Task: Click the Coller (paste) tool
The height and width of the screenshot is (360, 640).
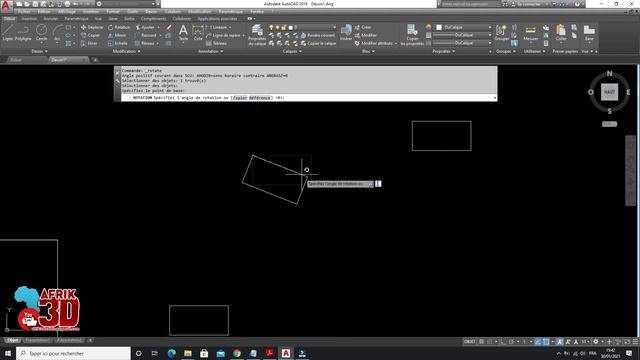Action: click(561, 32)
